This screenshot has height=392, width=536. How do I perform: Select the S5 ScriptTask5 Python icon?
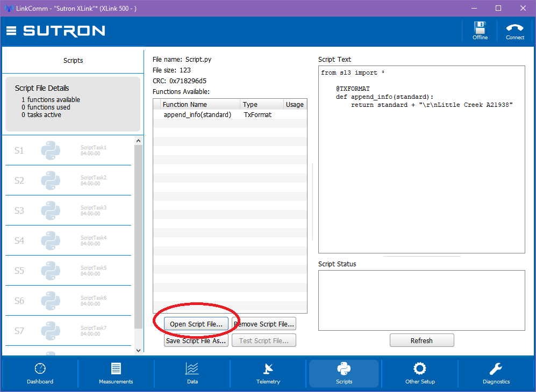(x=51, y=271)
